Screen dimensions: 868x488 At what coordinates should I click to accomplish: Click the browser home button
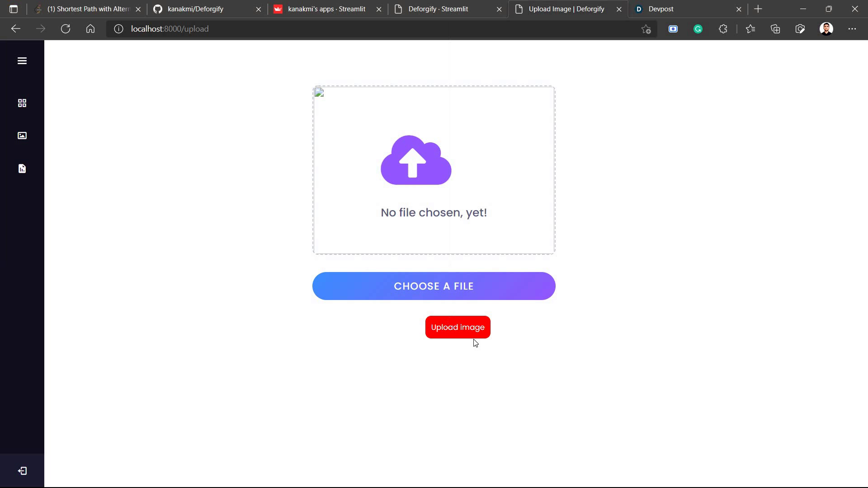[90, 29]
